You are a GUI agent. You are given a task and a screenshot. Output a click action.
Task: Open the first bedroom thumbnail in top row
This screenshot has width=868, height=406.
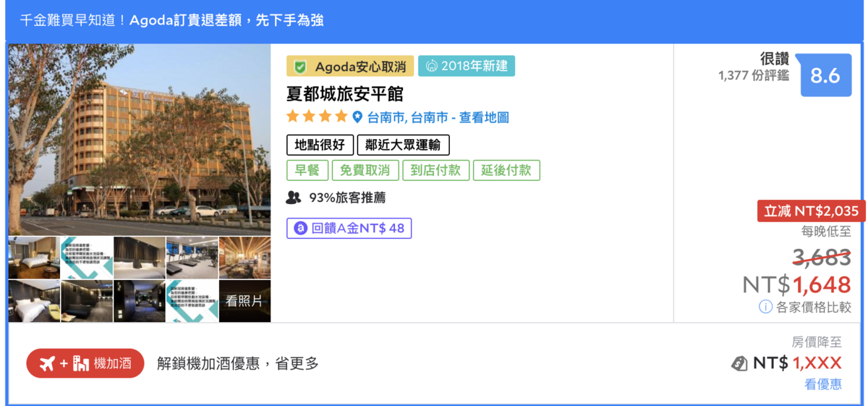point(34,258)
